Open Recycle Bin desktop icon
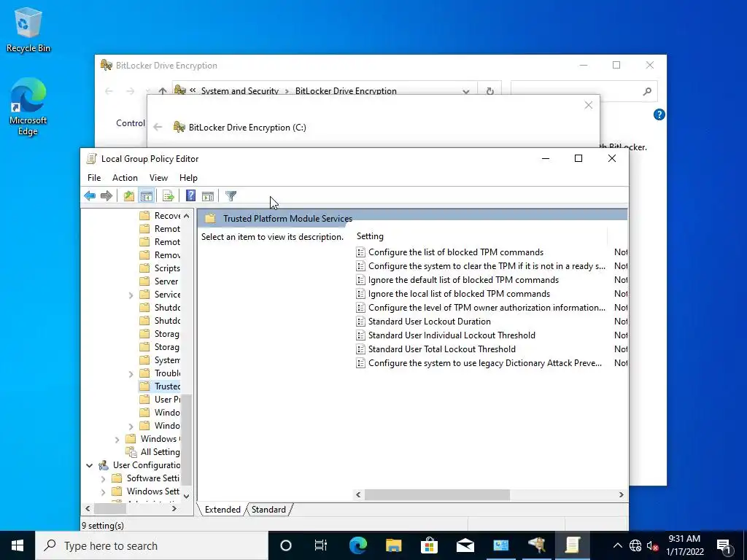The image size is (747, 560). point(28,29)
